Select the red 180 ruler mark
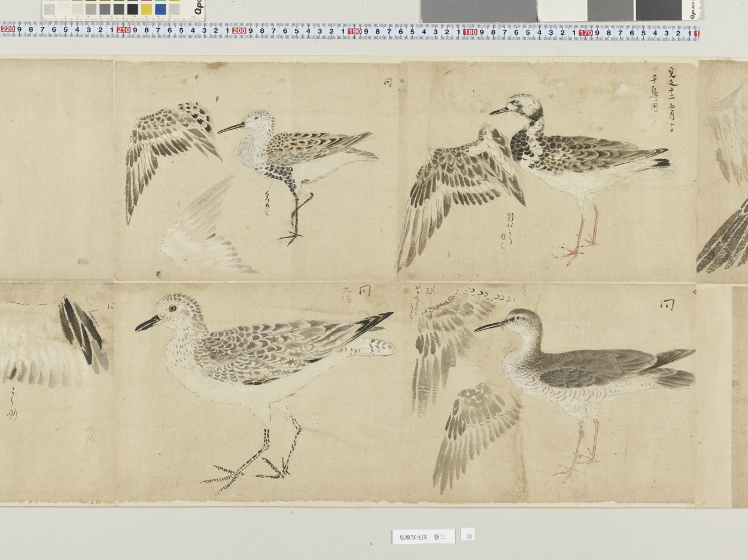748x560 pixels. point(470,32)
